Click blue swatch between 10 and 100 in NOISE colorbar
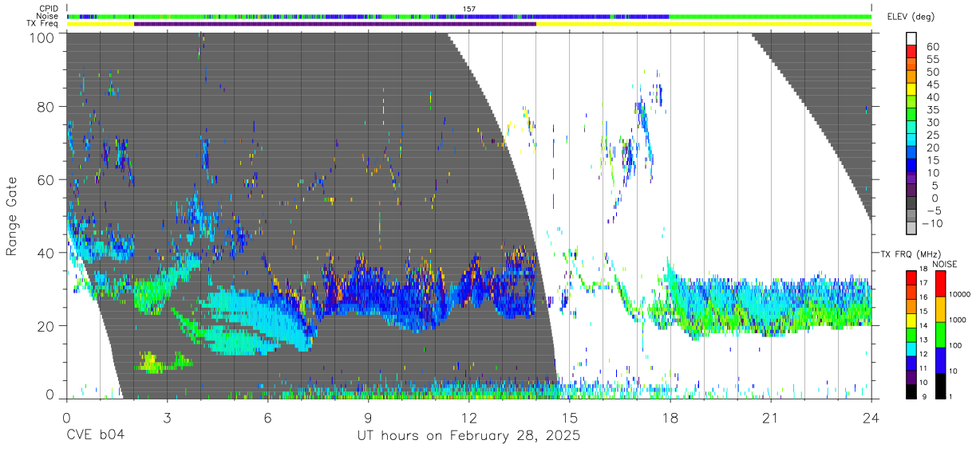 pos(940,360)
